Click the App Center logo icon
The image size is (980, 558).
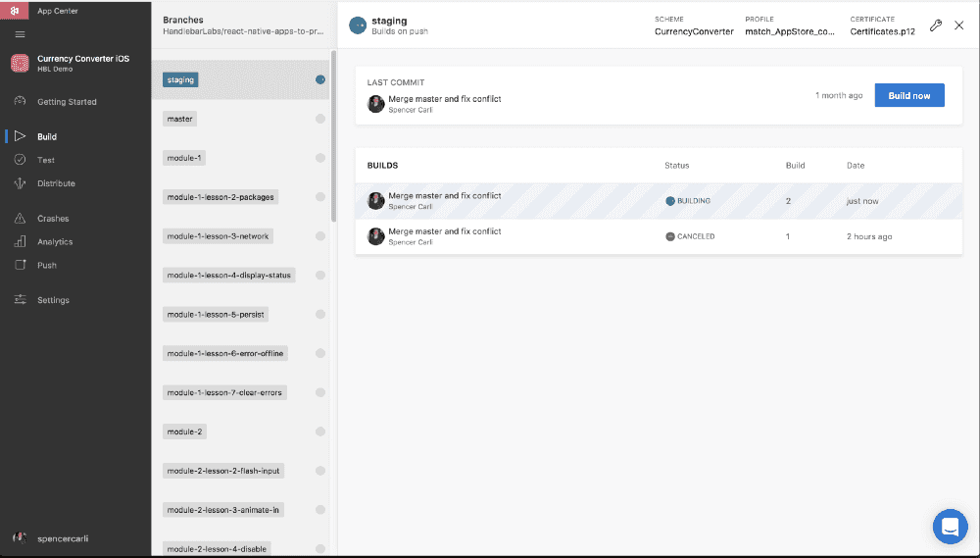[x=15, y=11]
